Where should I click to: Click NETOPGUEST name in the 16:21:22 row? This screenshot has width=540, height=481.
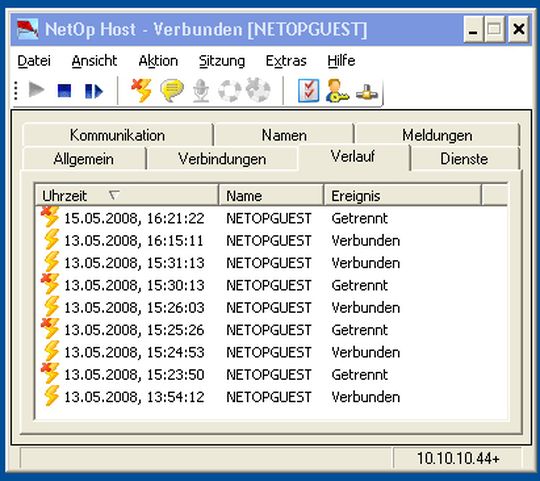(269, 218)
